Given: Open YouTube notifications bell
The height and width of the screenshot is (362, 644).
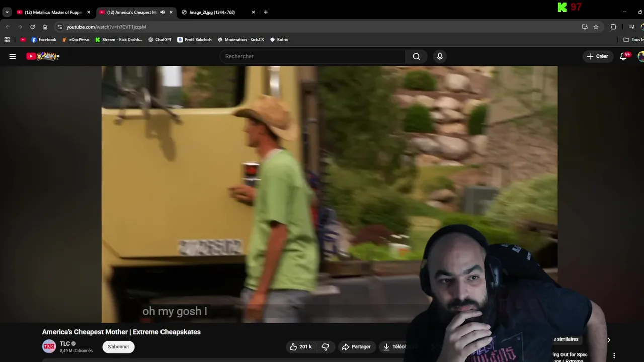Looking at the screenshot, I should pyautogui.click(x=624, y=56).
